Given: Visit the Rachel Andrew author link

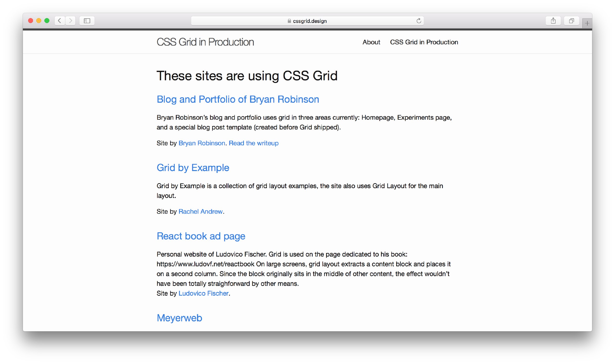Looking at the screenshot, I should (201, 211).
